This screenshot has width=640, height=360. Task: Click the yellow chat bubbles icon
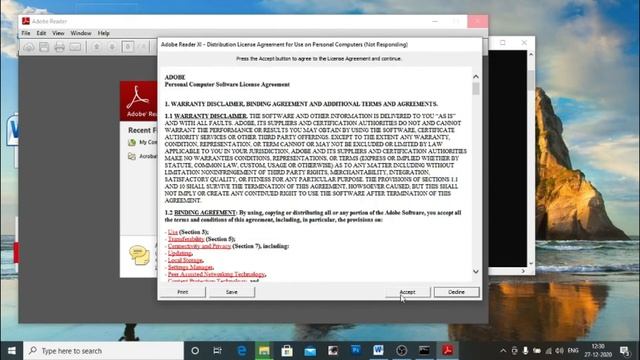[139, 256]
